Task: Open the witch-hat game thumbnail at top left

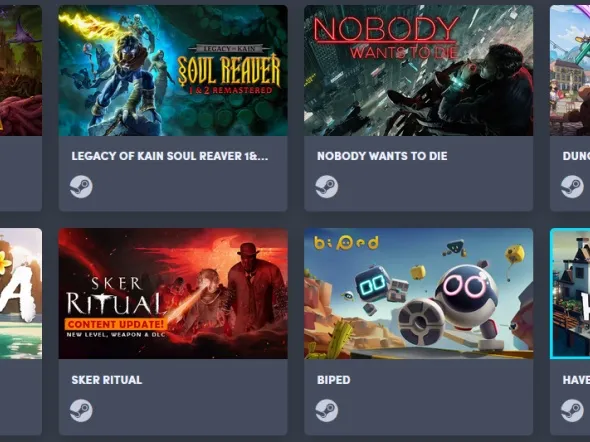Action: [21, 70]
